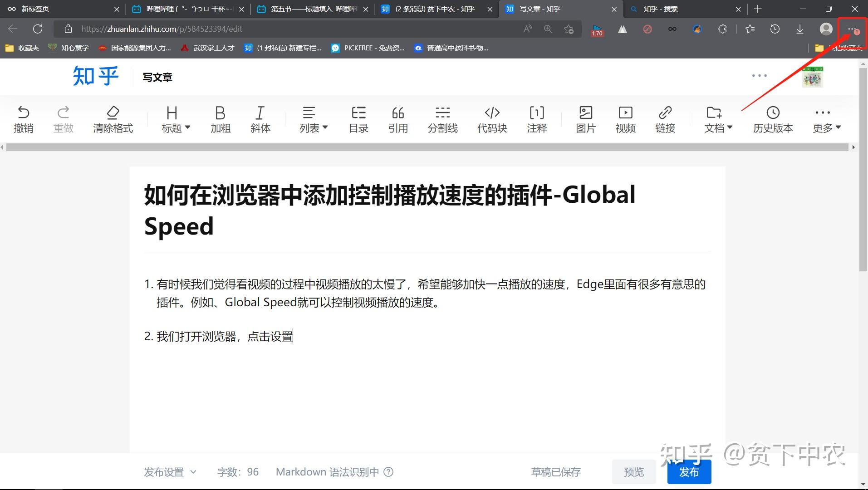The width and height of the screenshot is (868, 490).
Task: Click the toolbar horizontal scrollbar
Action: click(427, 147)
